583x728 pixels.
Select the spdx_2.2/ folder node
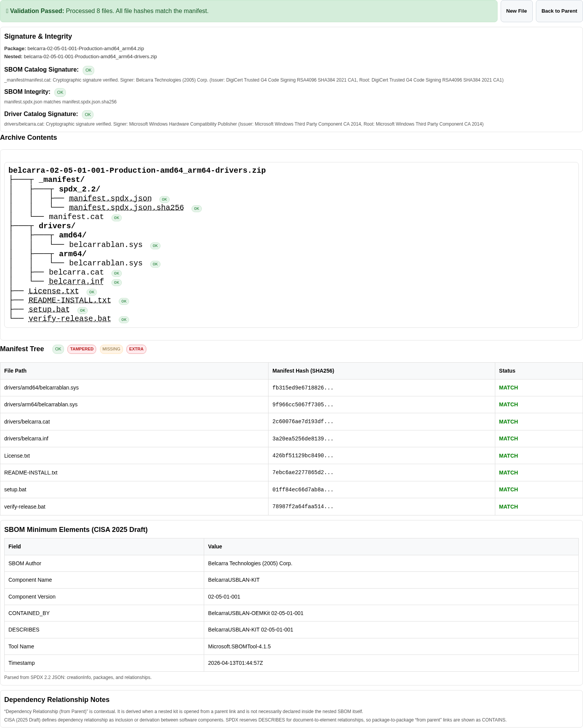coord(80,189)
